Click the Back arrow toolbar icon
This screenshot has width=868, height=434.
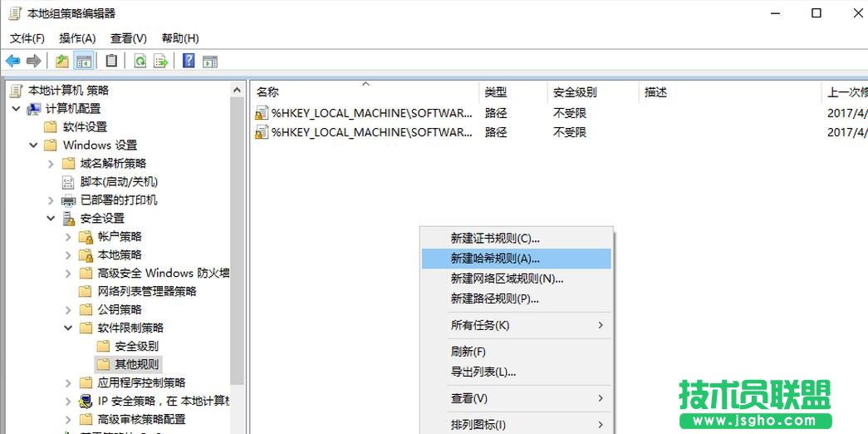pos(12,61)
